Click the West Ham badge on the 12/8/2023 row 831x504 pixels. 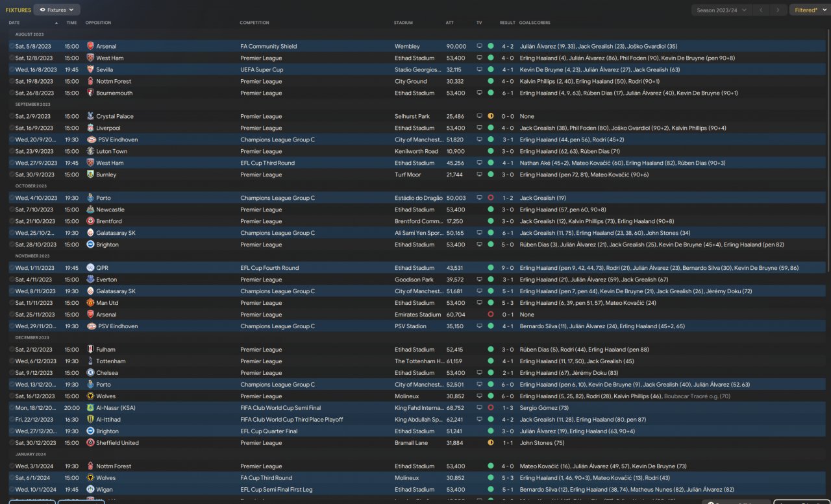tap(90, 58)
